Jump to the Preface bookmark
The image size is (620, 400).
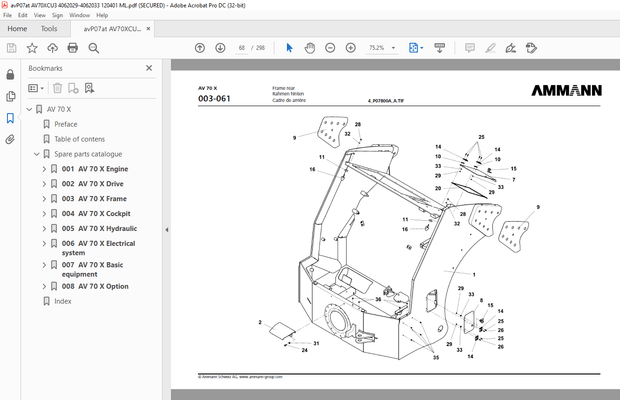(66, 124)
